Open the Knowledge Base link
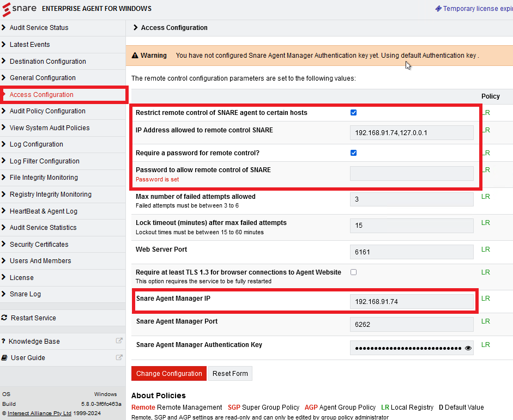The width and height of the screenshot is (513, 420). click(x=34, y=341)
